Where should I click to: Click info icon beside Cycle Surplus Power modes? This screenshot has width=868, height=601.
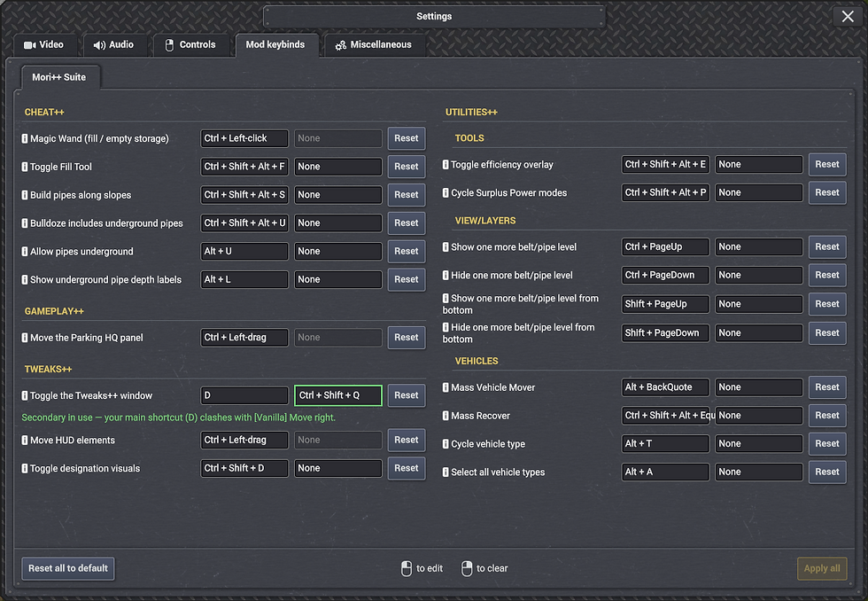pos(446,192)
